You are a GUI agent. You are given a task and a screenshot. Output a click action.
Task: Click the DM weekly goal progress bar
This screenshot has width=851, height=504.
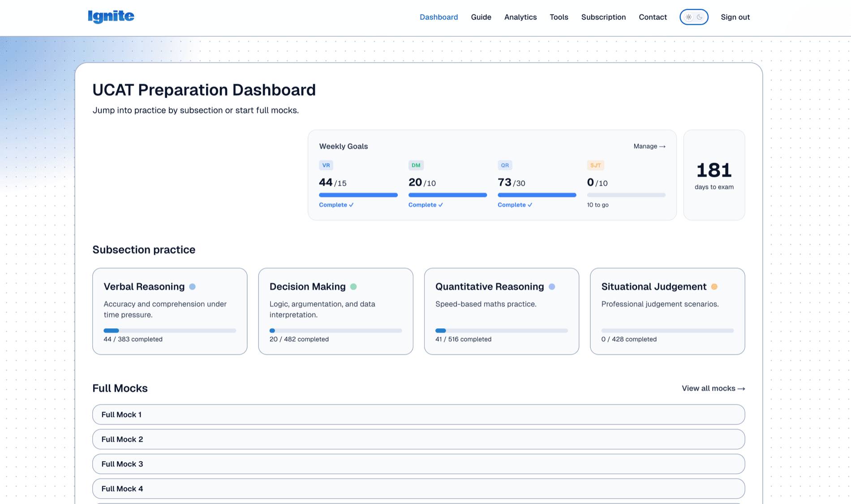click(447, 195)
